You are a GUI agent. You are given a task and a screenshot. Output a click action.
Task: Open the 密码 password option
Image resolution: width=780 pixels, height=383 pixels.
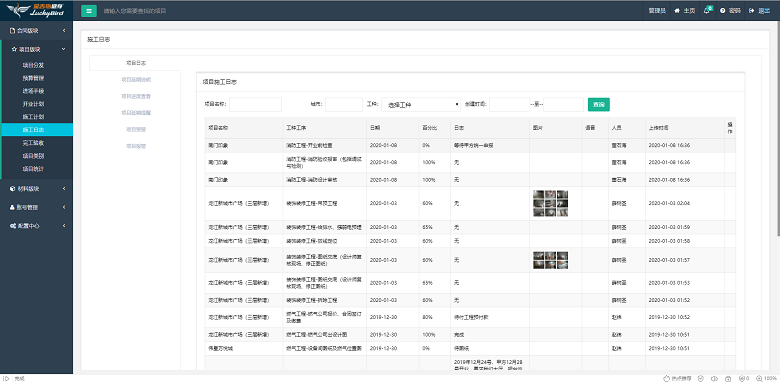[x=730, y=10]
